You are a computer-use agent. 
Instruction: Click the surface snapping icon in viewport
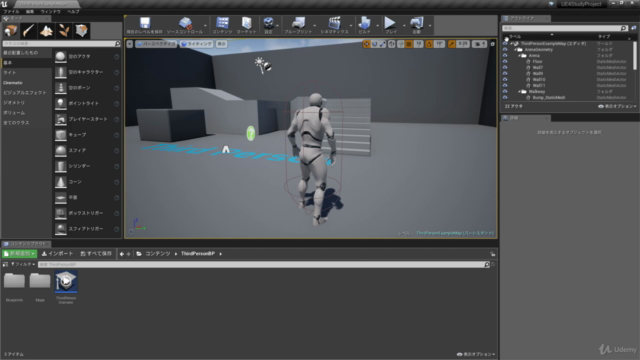401,44
